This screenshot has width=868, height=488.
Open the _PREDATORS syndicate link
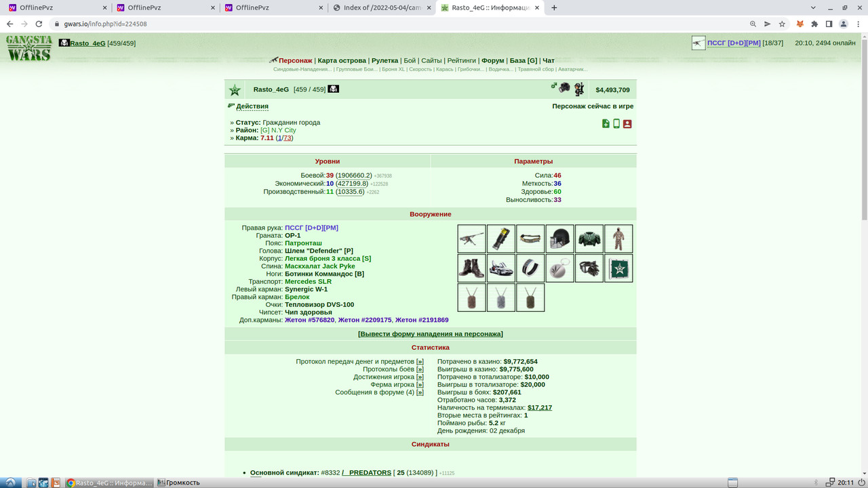[367, 472]
